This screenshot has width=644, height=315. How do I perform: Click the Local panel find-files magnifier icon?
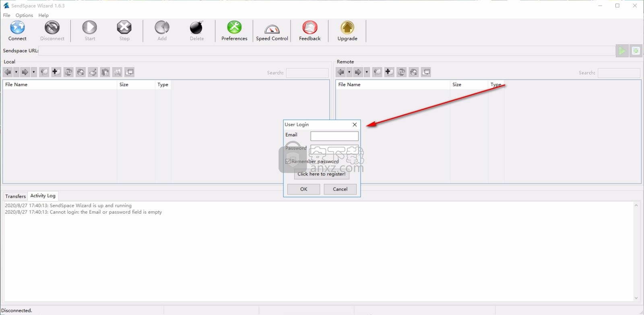coord(117,72)
